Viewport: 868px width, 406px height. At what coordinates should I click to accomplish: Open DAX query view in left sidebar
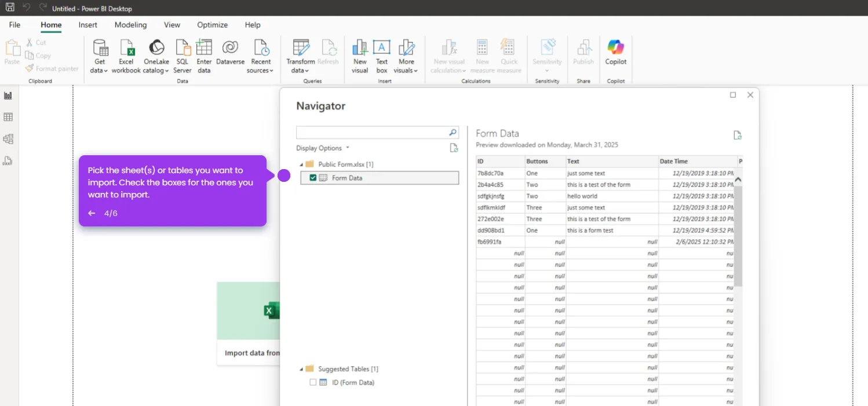point(8,160)
